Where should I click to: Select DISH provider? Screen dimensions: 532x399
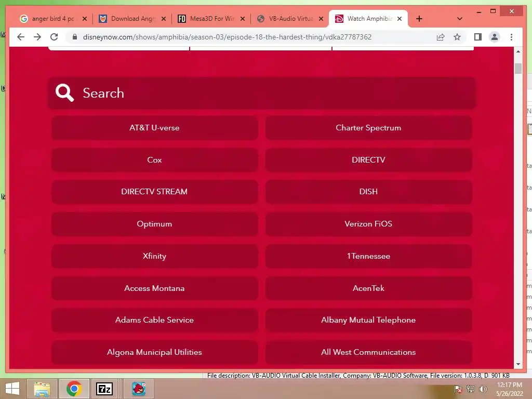click(x=368, y=192)
